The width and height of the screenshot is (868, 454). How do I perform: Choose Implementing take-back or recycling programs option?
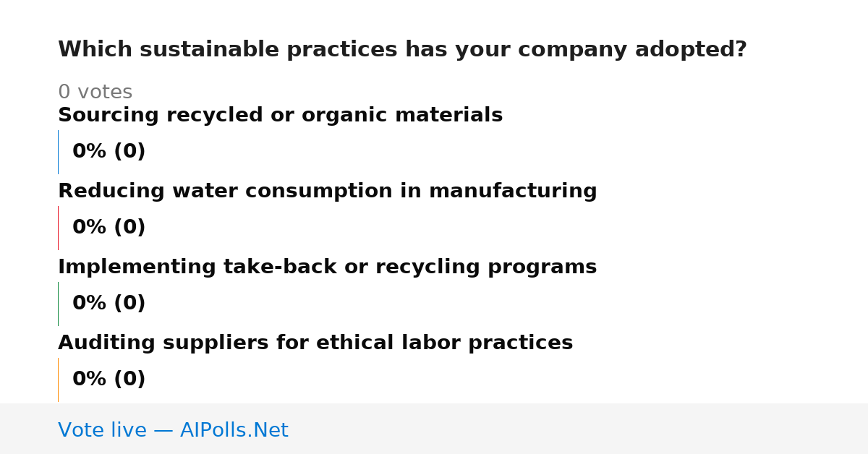point(327,267)
